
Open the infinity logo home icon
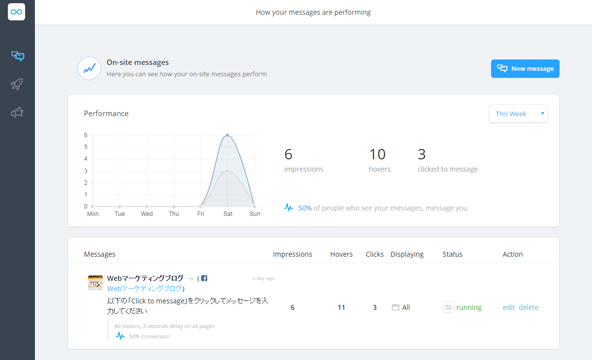click(16, 12)
